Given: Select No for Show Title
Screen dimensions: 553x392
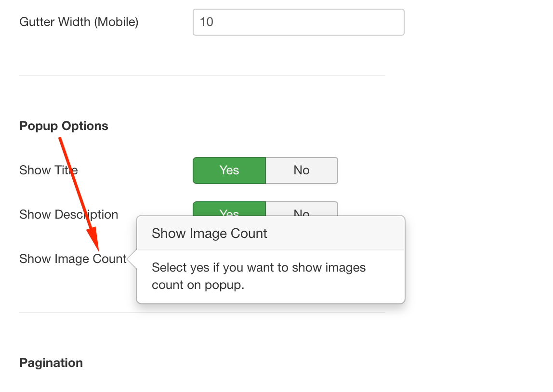Looking at the screenshot, I should [x=302, y=170].
